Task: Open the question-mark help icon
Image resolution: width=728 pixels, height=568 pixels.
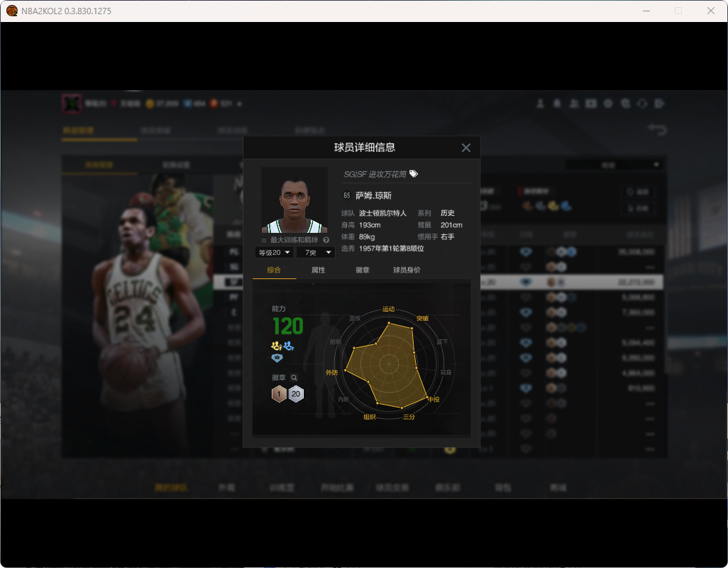Action: (x=326, y=240)
